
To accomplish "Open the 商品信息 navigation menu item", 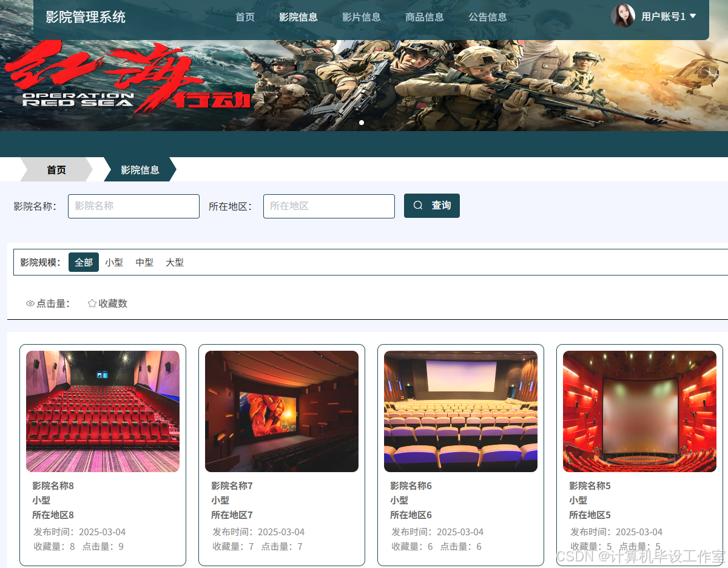I will pos(425,17).
